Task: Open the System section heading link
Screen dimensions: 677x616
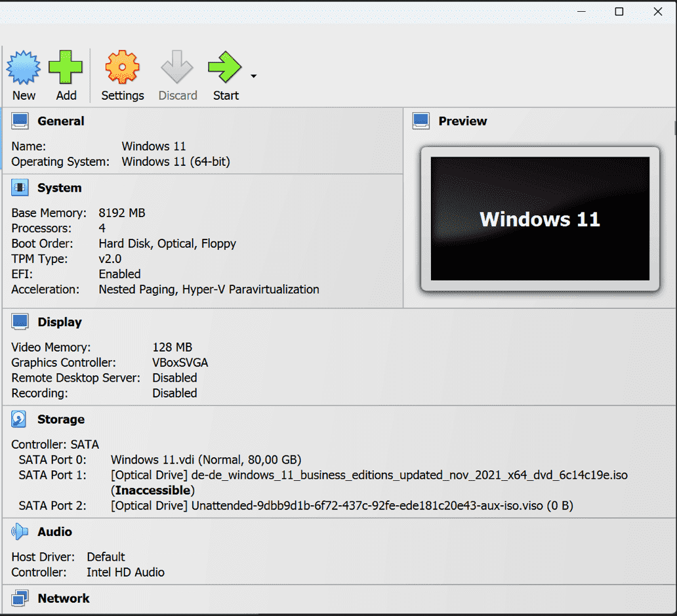Action: (60, 188)
